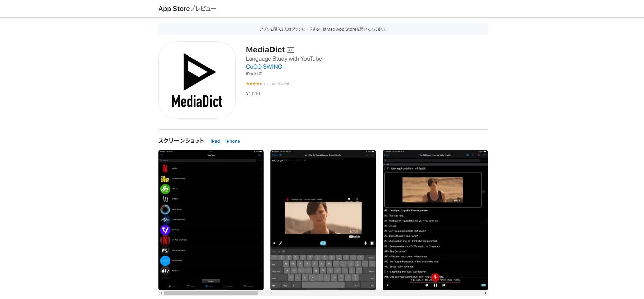The height and width of the screenshot is (299, 644).
Task: Click the Netflix channel icon in first screenshot
Action: [x=165, y=168]
